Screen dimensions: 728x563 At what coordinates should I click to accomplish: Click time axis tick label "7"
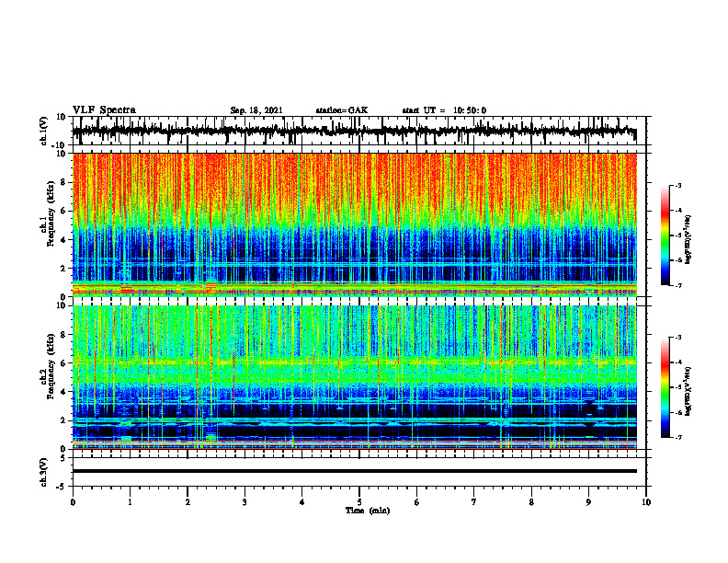(x=474, y=502)
